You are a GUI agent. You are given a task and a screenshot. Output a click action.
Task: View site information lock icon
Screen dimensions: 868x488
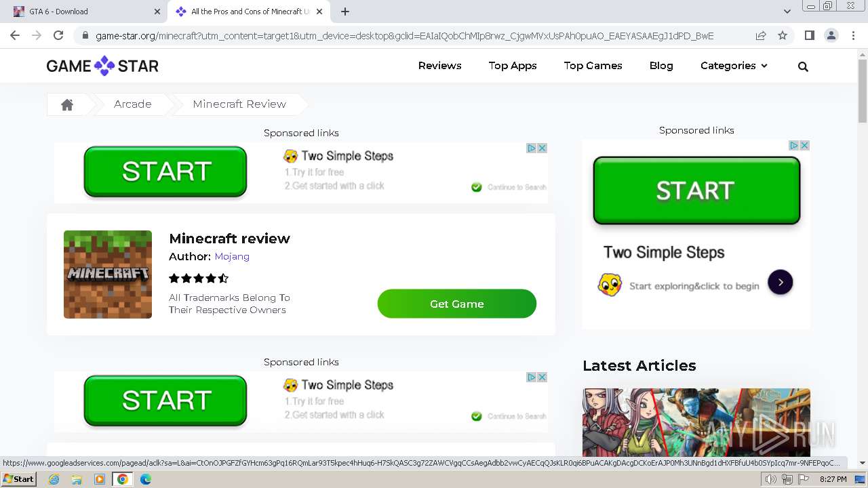coord(85,36)
